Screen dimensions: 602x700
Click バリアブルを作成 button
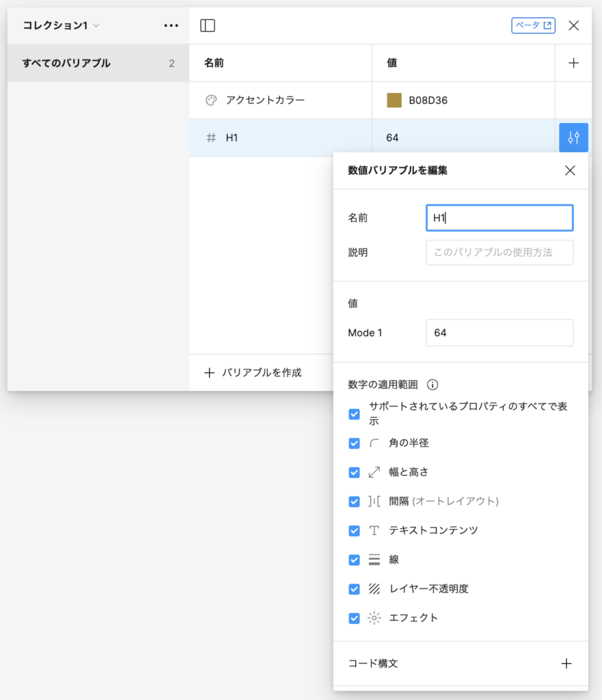coord(254,373)
